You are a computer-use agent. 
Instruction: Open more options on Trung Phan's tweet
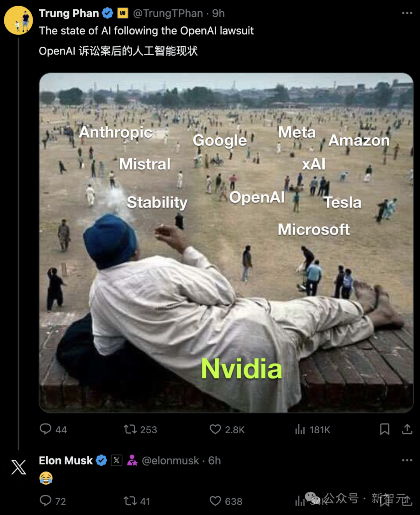pos(407,13)
